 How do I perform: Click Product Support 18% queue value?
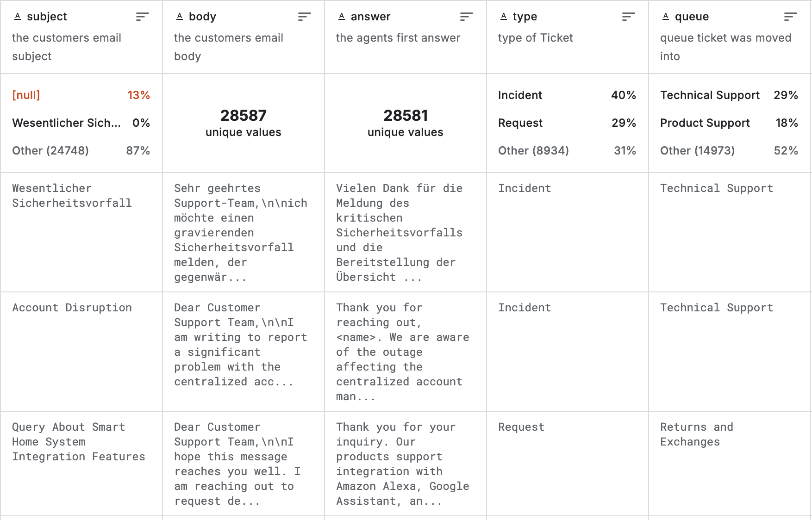[x=729, y=123]
